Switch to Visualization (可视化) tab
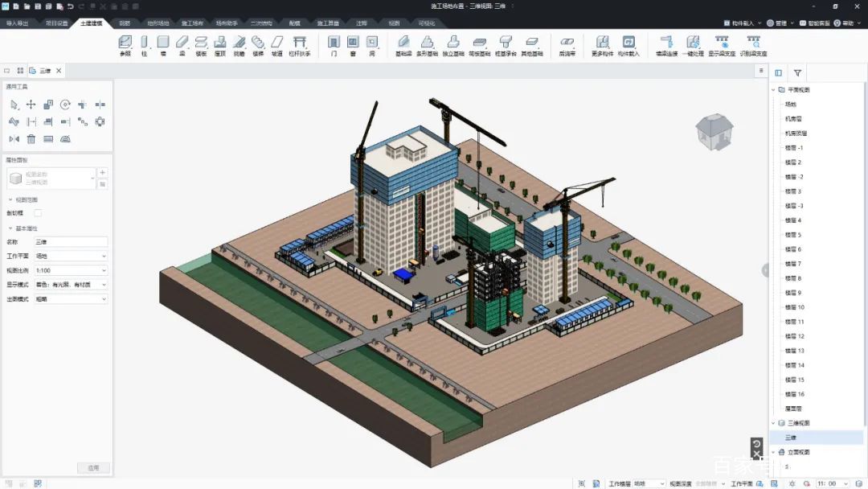The image size is (868, 489). pos(427,23)
